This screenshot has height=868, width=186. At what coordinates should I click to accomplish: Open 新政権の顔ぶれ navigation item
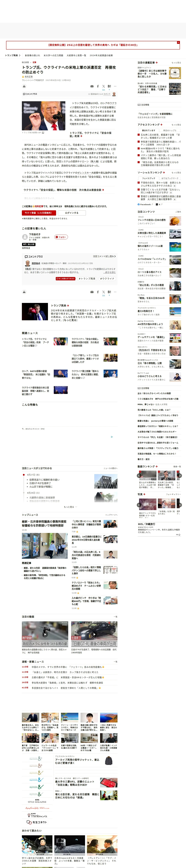[x=32, y=55]
